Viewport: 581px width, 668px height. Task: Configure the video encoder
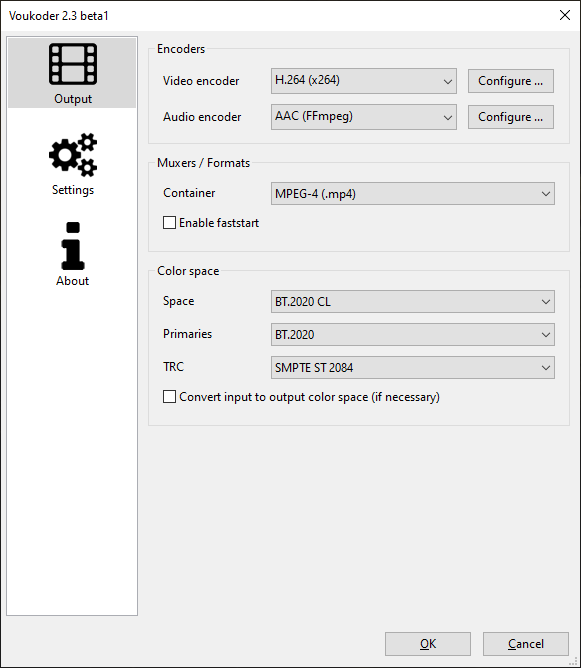click(511, 81)
